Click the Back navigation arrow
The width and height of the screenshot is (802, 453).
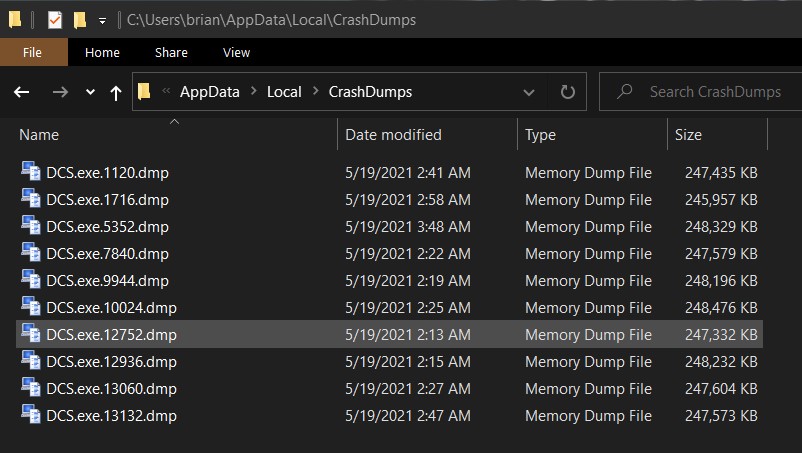[x=21, y=92]
